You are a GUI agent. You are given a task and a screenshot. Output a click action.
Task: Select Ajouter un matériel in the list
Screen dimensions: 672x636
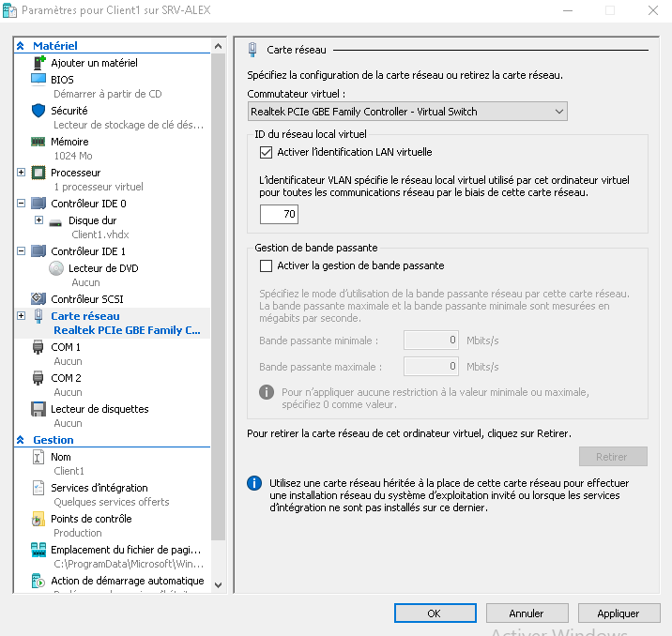(x=94, y=63)
